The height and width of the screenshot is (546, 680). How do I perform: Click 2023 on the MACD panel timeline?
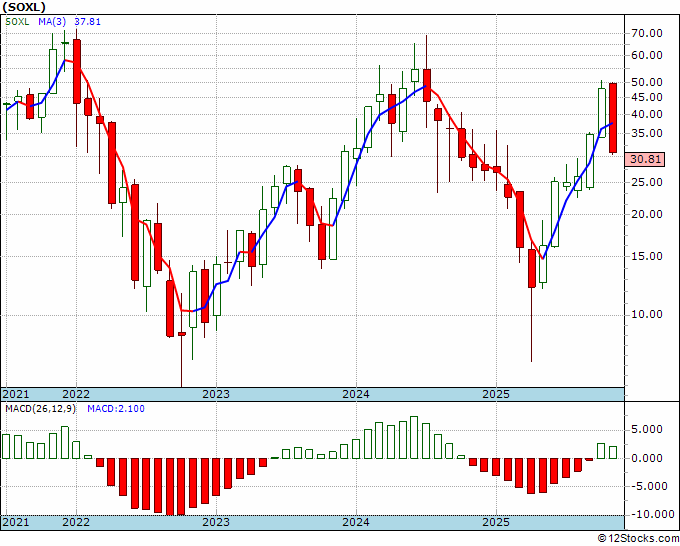[x=216, y=522]
